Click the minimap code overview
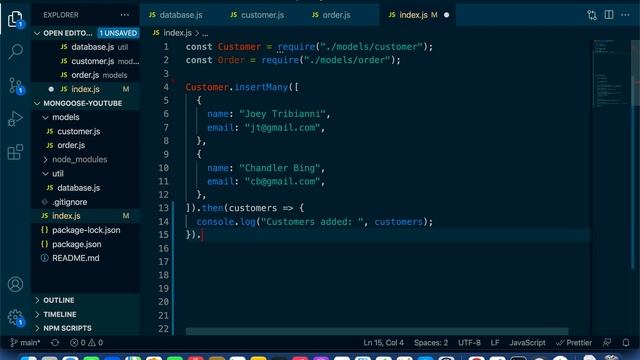Image resolution: width=640 pixels, height=360 pixels. point(611,73)
